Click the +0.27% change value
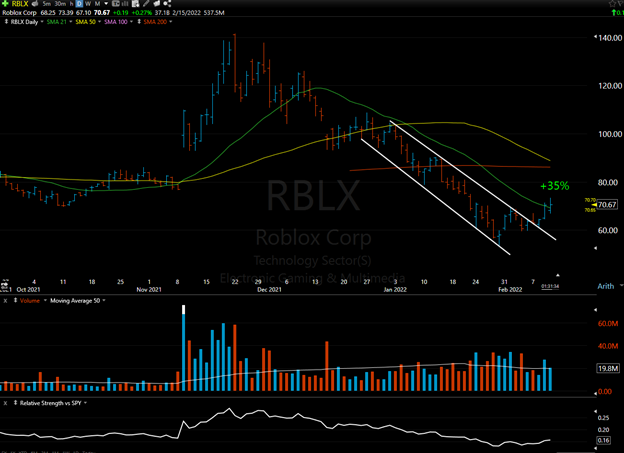 point(142,13)
